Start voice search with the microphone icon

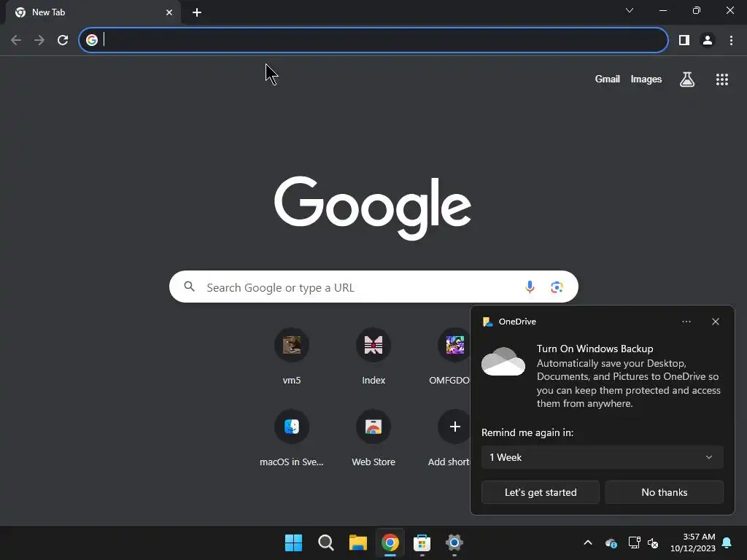click(530, 287)
